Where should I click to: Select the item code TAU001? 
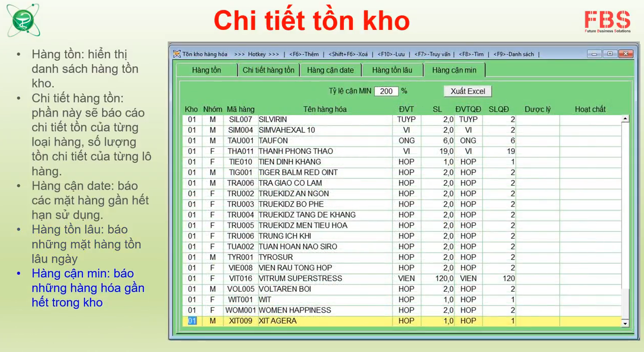[241, 141]
